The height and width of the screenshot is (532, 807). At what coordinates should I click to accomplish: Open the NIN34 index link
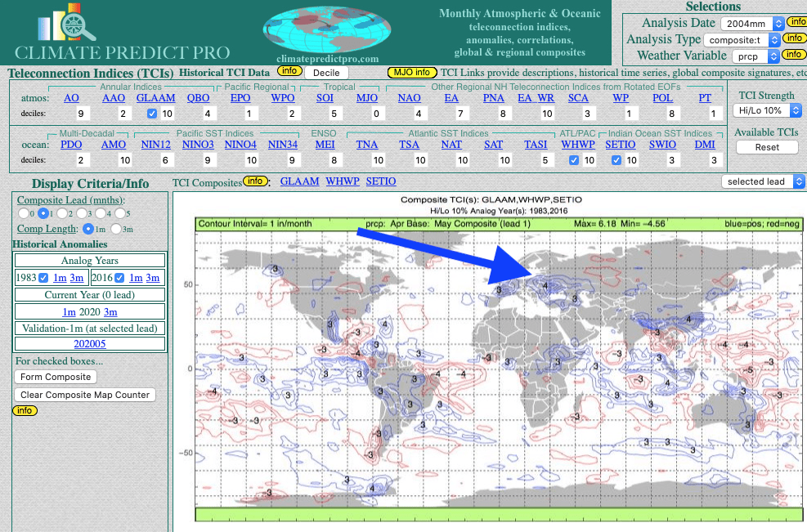(282, 145)
